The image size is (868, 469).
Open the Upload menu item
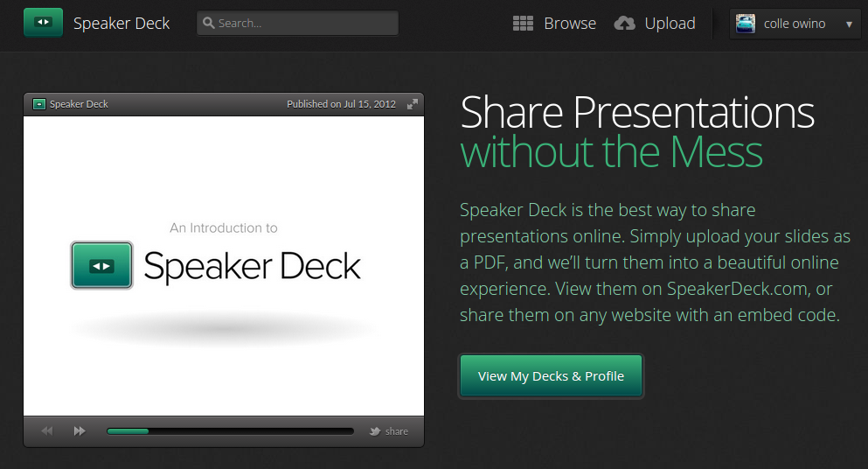pos(655,24)
